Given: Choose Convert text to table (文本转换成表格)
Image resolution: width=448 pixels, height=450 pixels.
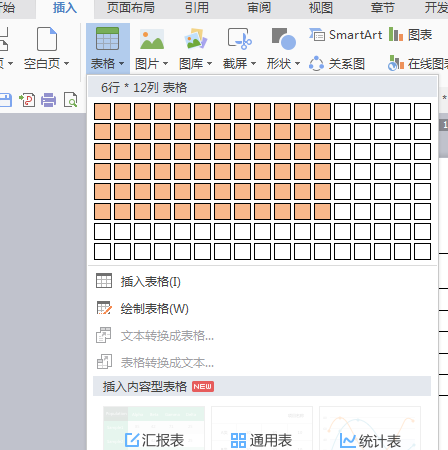Looking at the screenshot, I should (262, 336).
